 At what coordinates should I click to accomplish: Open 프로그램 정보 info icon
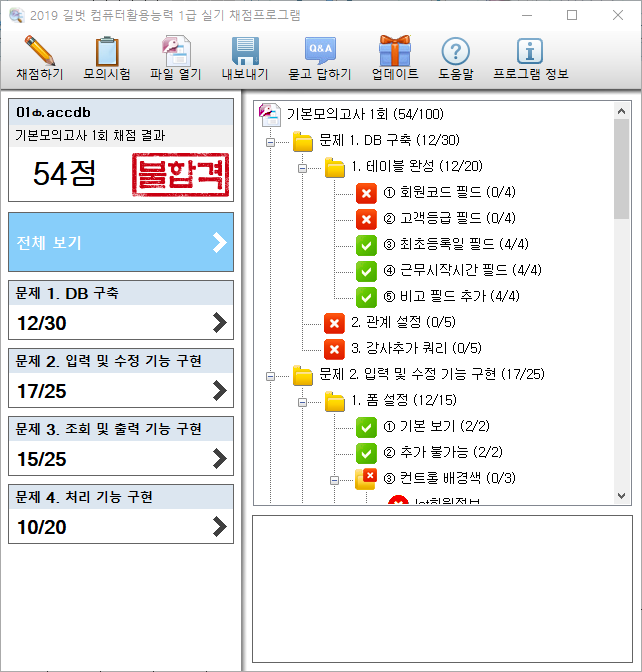click(x=530, y=52)
